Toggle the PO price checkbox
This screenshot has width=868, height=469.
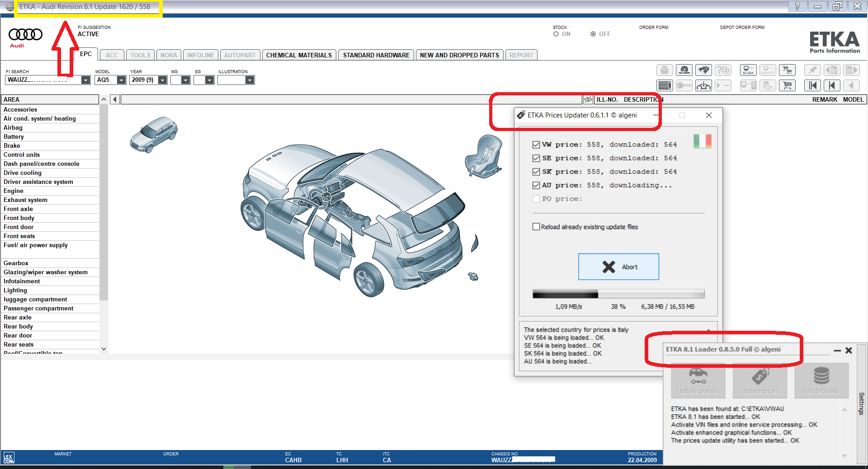tap(536, 199)
